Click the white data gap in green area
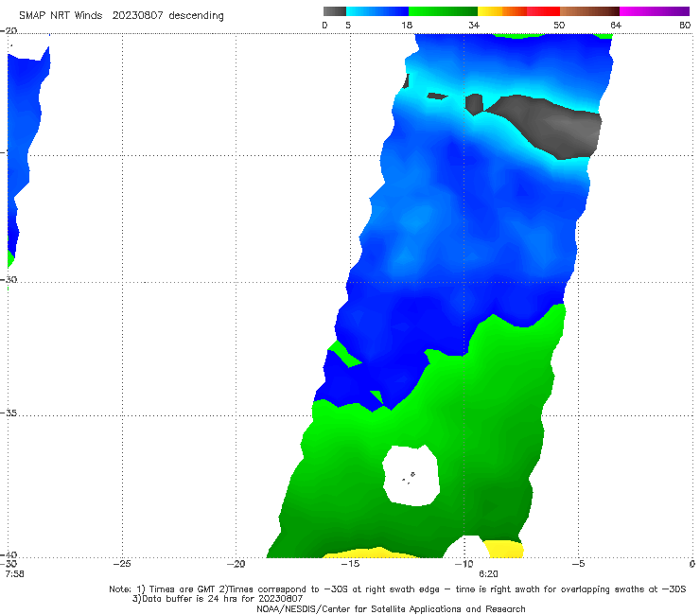Image resolution: width=700 pixels, height=615 pixels. pyautogui.click(x=411, y=476)
